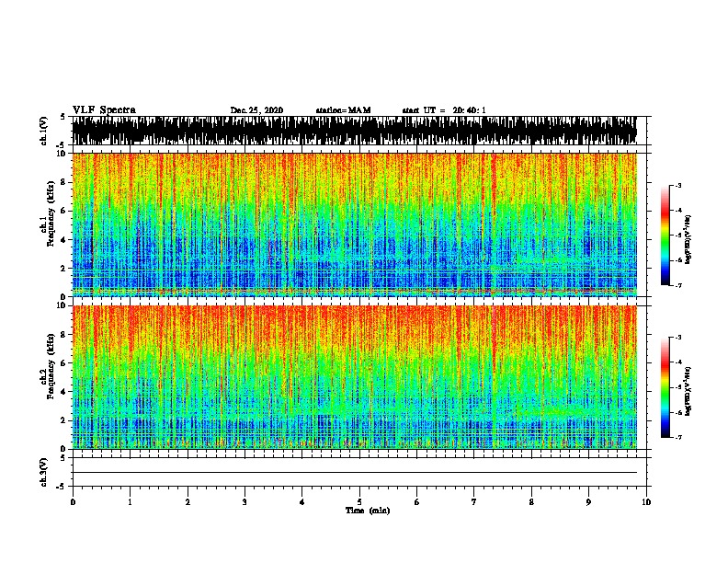
Task: Click the "ch.1(V)" waveform axis label
Action: [44, 131]
